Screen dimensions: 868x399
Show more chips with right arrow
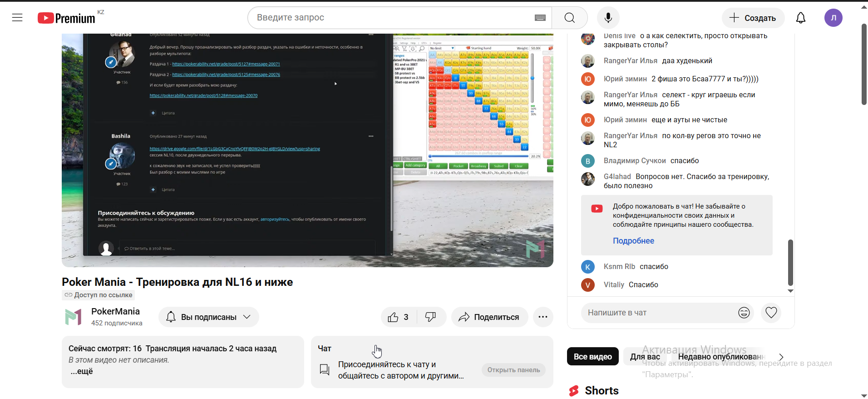(x=781, y=357)
